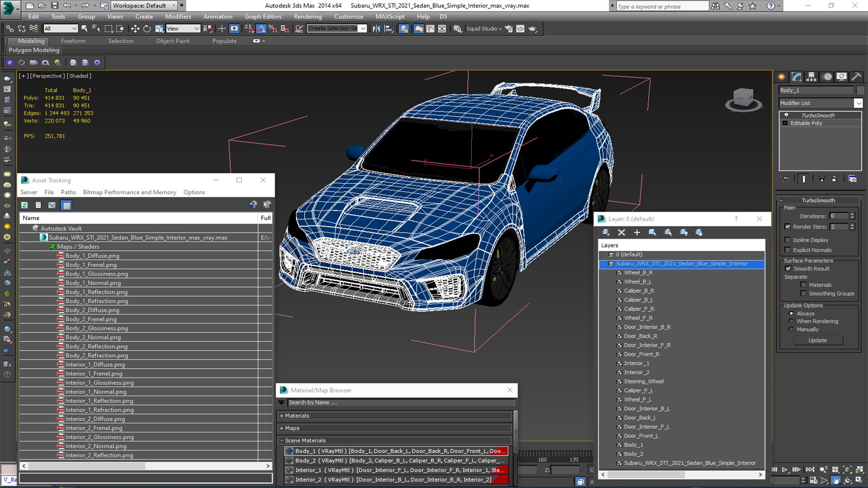The height and width of the screenshot is (488, 868).
Task: Expand the Materials group in Material Browser
Action: coord(282,416)
